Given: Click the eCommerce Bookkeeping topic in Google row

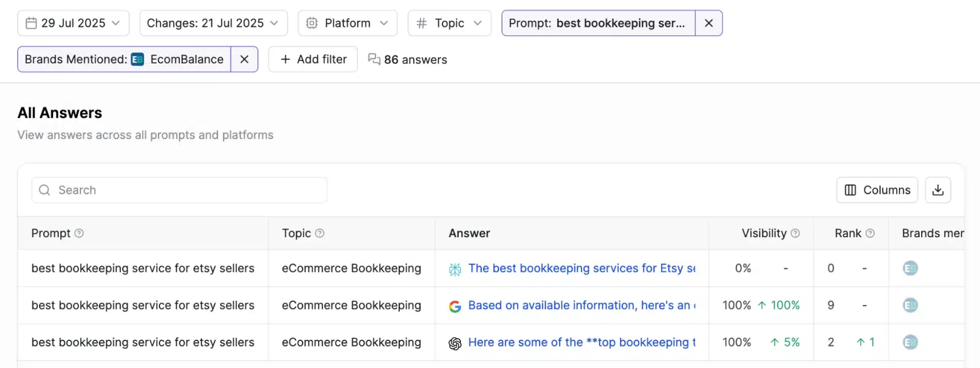Looking at the screenshot, I should [352, 305].
